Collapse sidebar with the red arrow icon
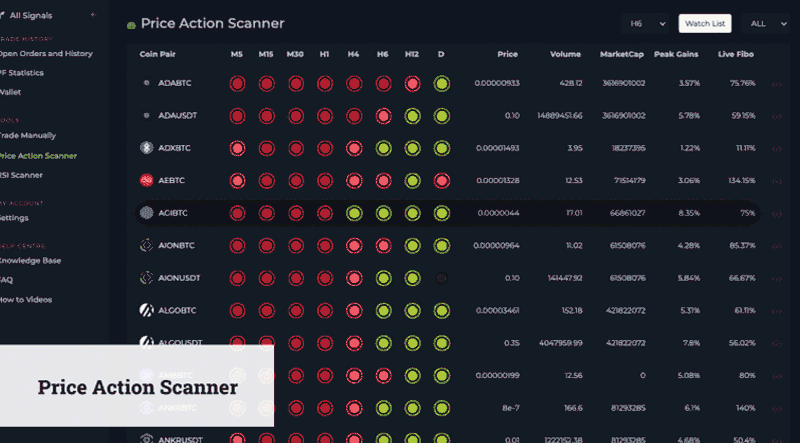800x443 pixels. pyautogui.click(x=93, y=15)
